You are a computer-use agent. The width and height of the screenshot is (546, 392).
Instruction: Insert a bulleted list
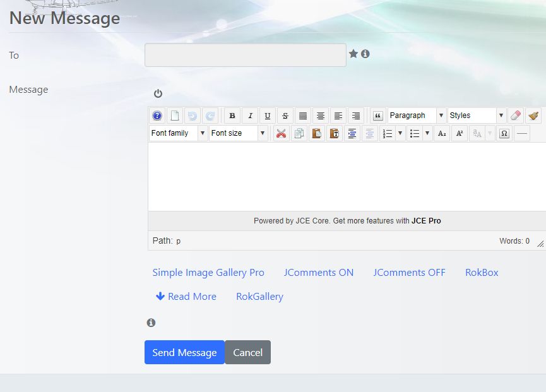tap(414, 133)
